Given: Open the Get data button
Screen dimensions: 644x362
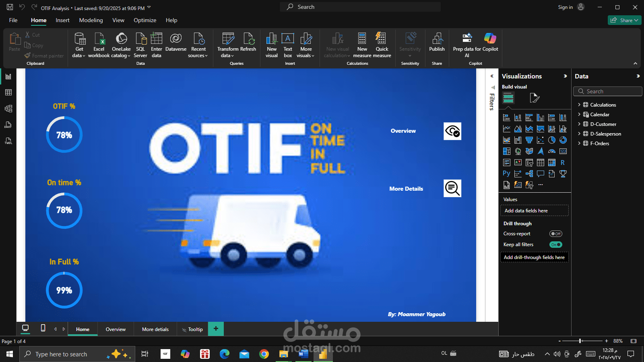Looking at the screenshot, I should (x=79, y=45).
